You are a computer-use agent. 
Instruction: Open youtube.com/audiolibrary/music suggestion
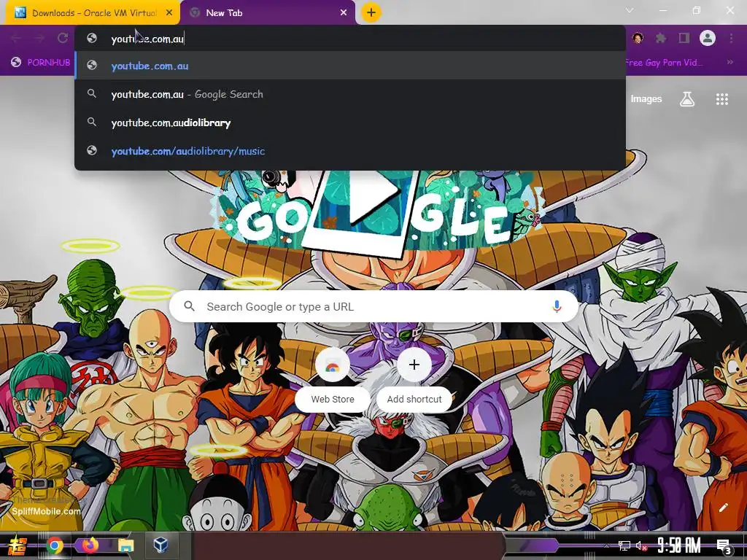[x=350, y=151]
